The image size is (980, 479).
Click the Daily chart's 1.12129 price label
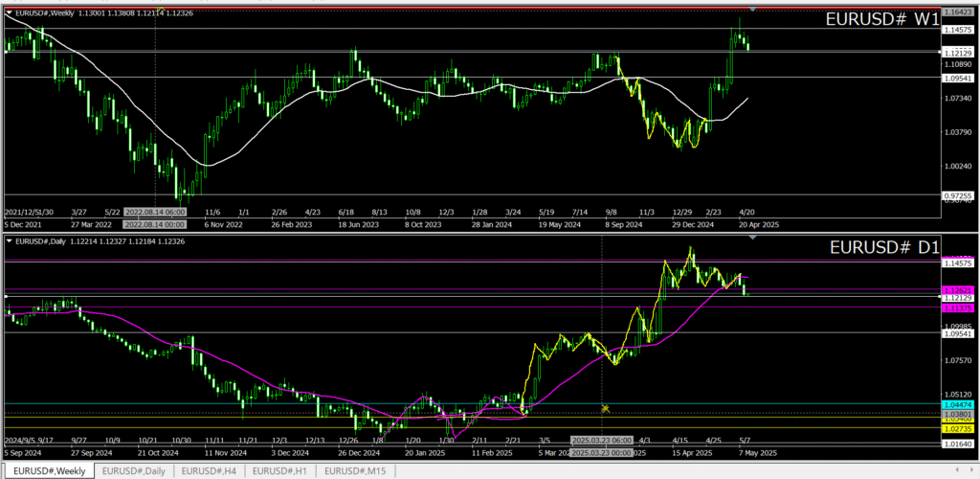(x=957, y=298)
